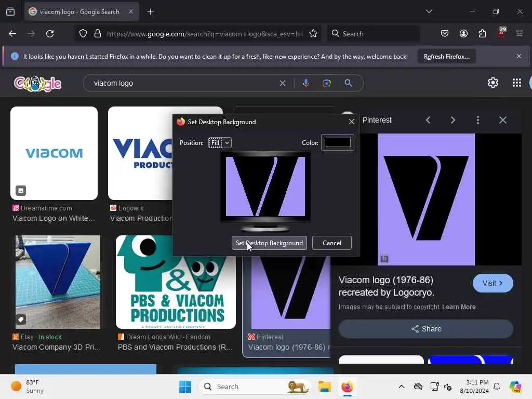
Task: Open the Pocket save icon
Action: tap(445, 34)
